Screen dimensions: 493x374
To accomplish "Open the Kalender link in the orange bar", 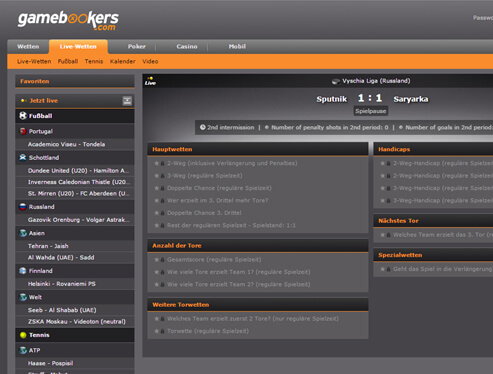I will [x=123, y=61].
